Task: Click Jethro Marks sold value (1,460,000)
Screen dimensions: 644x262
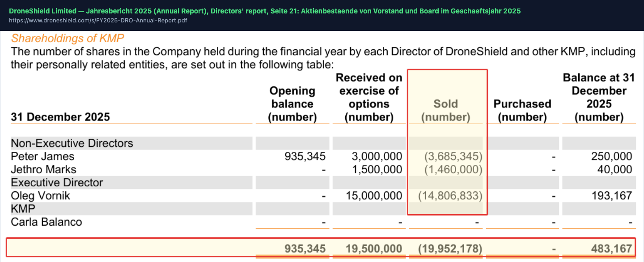Action: [453, 169]
